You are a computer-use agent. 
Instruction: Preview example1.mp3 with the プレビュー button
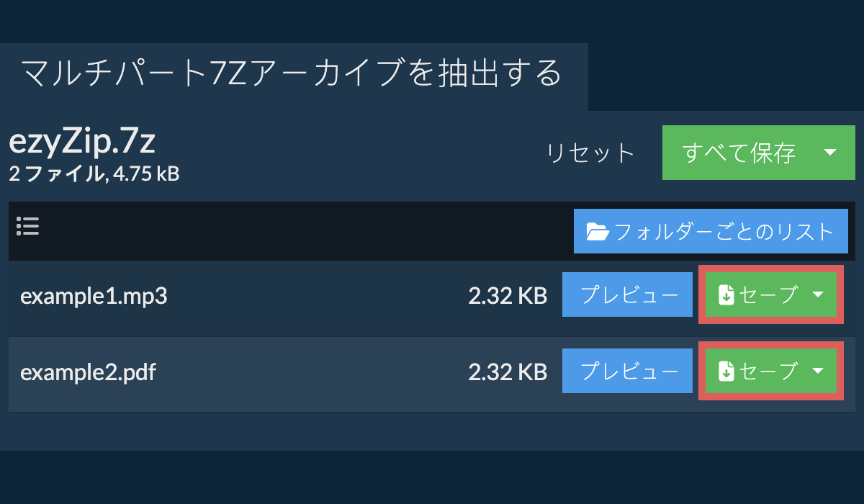pyautogui.click(x=629, y=295)
